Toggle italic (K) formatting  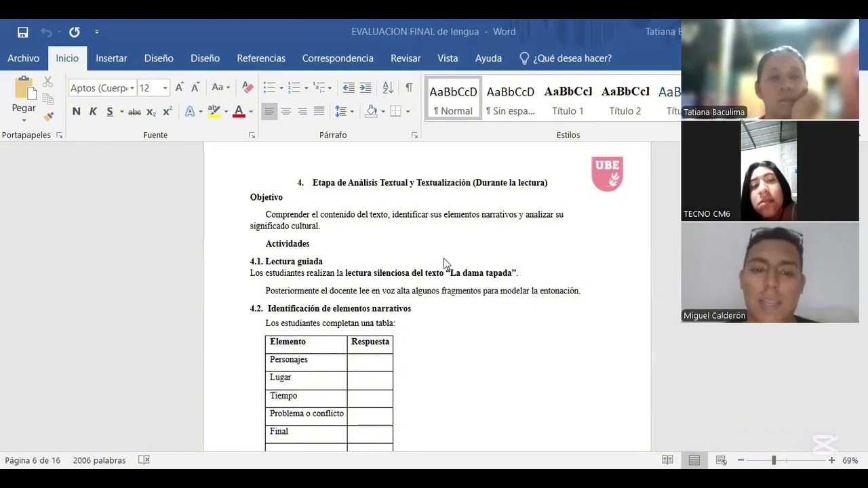coord(93,112)
